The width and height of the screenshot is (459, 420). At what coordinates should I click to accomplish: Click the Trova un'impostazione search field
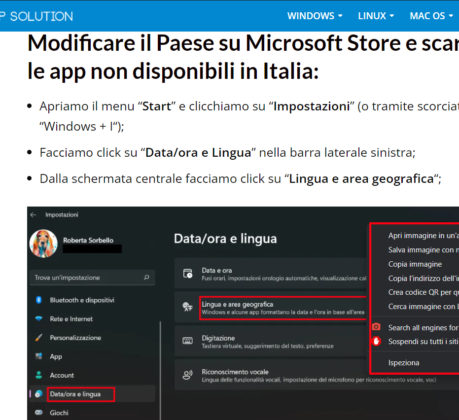click(93, 277)
